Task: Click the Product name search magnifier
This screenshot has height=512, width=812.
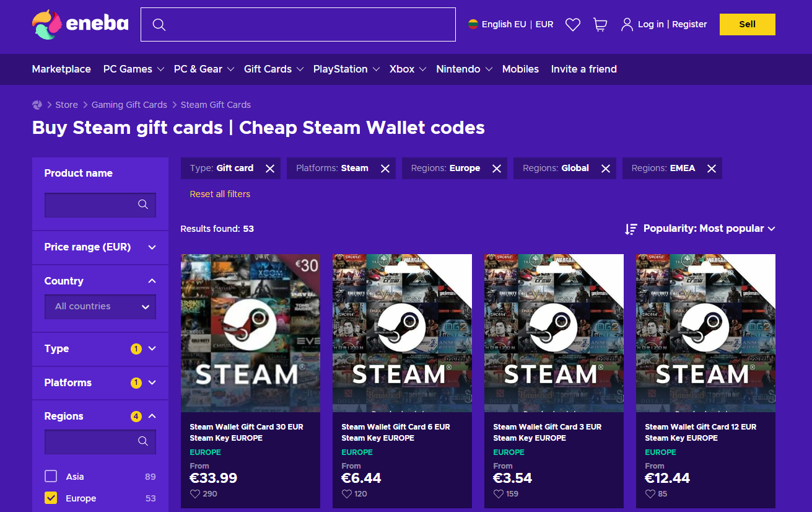Action: (143, 205)
